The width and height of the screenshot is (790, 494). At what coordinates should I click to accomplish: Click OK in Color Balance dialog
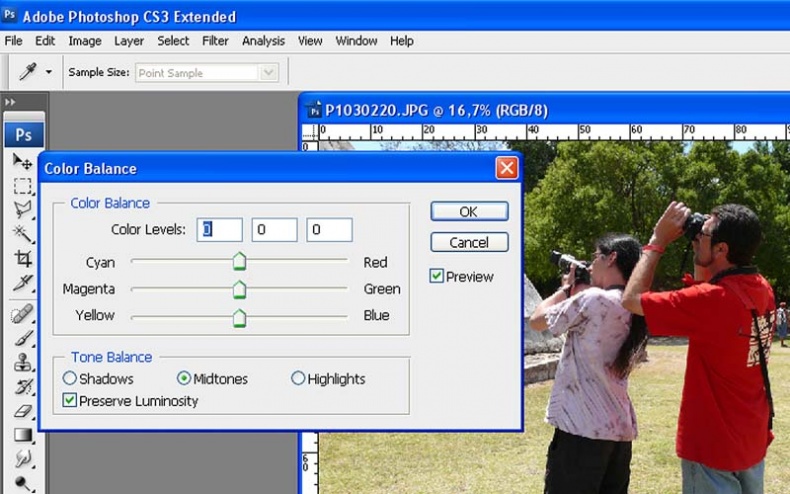tap(469, 212)
